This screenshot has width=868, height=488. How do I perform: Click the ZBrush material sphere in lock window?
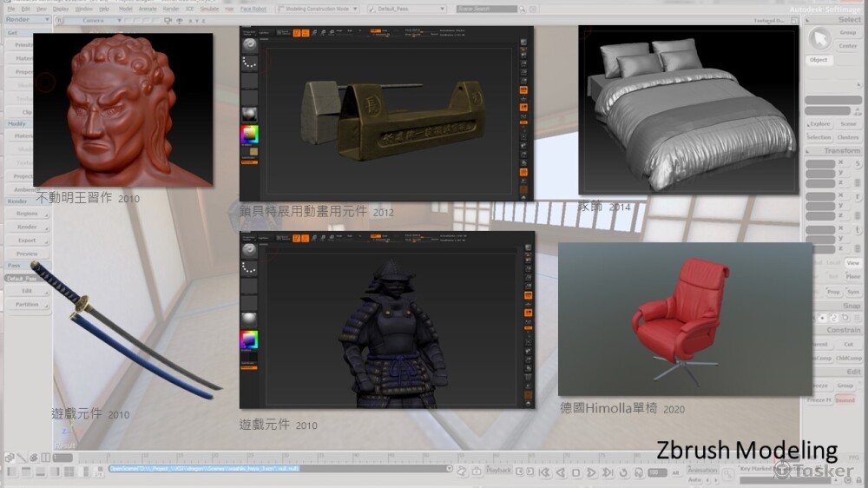tap(249, 115)
